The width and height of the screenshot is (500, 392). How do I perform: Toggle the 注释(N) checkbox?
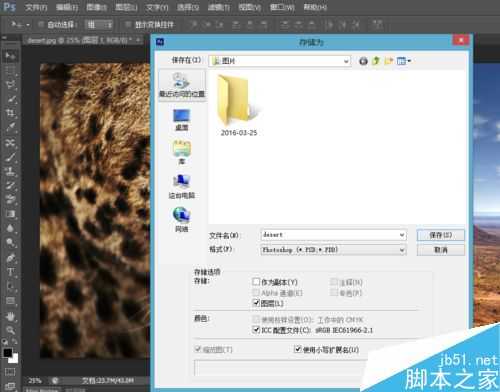click(x=334, y=282)
